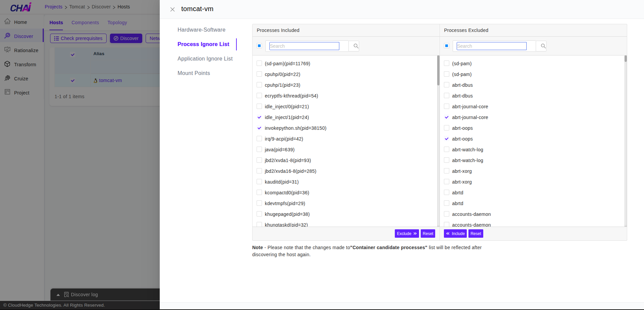Click Tomcat in the breadcrumb
Screen dimensions: 644x310
click(77, 7)
